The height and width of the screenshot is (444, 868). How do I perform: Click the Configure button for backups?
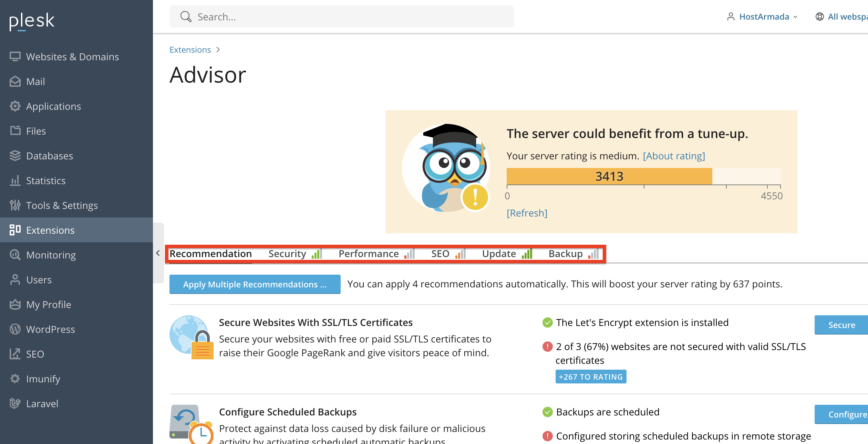point(841,414)
